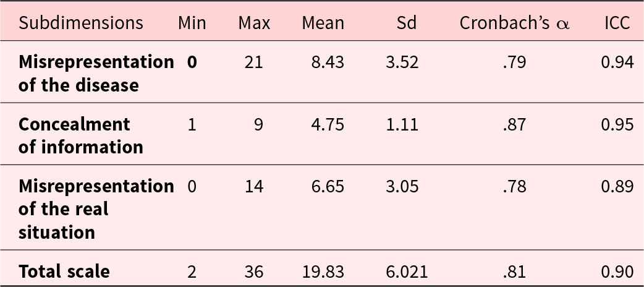
Task: Select the Min column header
Action: (x=192, y=24)
